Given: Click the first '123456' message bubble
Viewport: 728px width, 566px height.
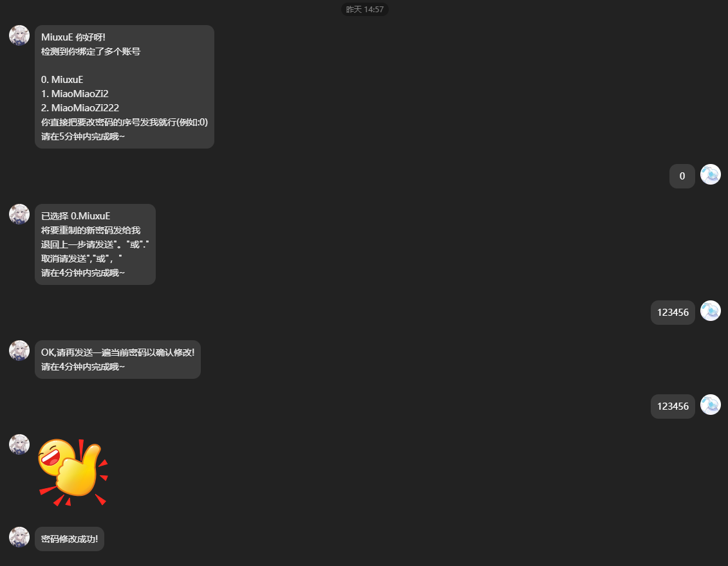Looking at the screenshot, I should (x=673, y=313).
